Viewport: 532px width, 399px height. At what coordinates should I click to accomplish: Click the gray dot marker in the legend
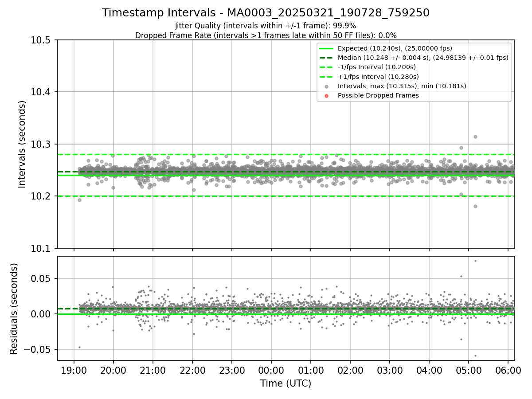pos(327,86)
